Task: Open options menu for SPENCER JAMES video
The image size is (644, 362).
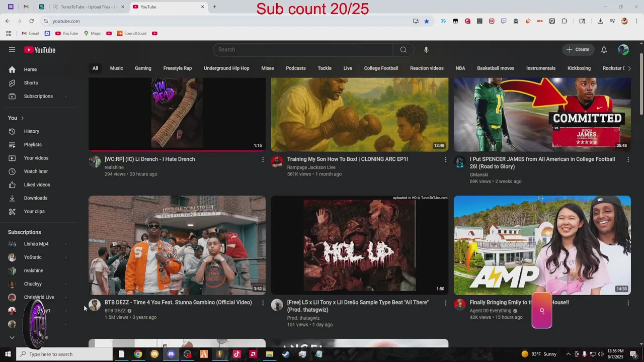Action: (628, 159)
